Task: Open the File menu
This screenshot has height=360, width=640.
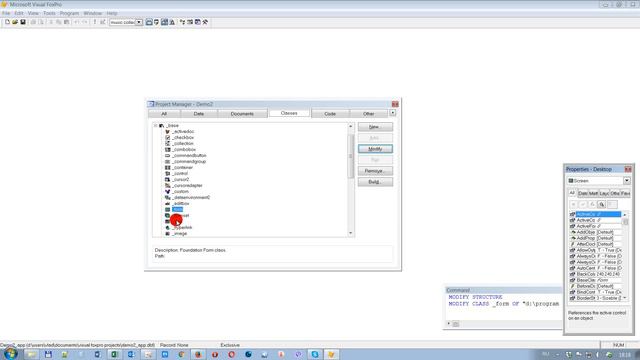Action: (x=6, y=13)
